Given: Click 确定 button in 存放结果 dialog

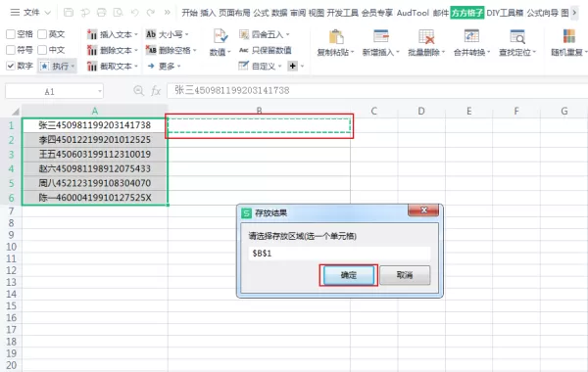Looking at the screenshot, I should click(348, 275).
